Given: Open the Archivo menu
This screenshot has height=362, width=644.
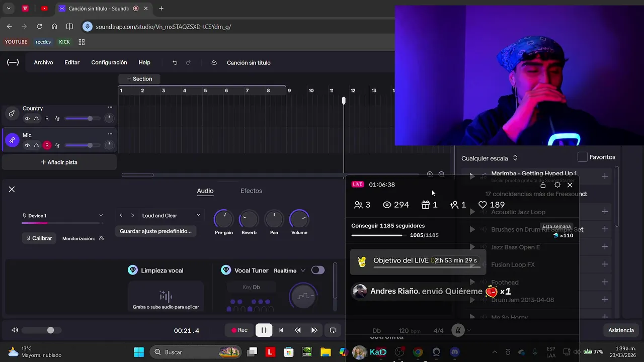Looking at the screenshot, I should click(43, 62).
